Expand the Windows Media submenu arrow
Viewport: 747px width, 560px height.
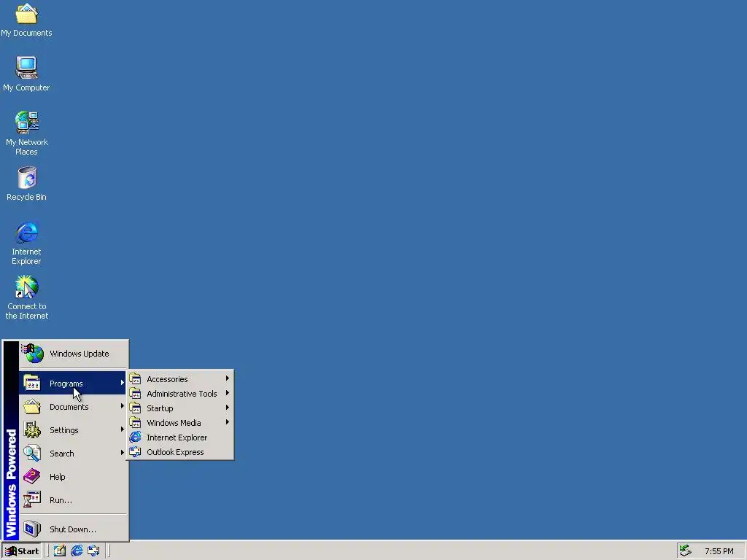(x=228, y=422)
